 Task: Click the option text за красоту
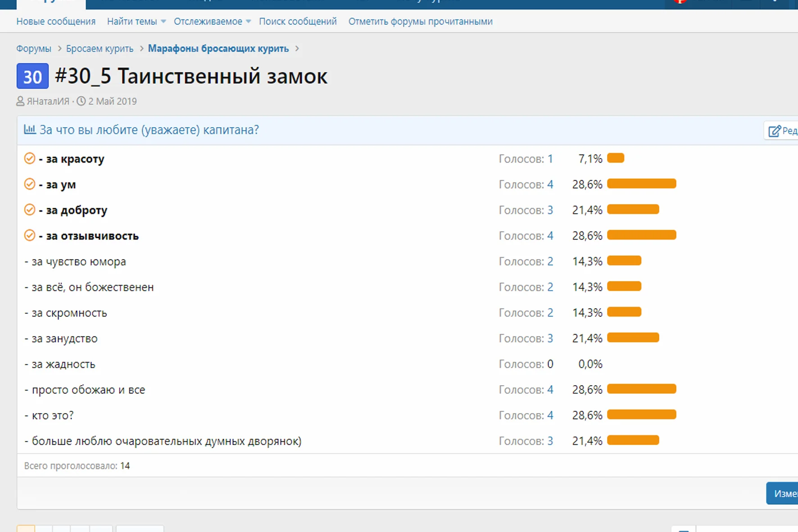pyautogui.click(x=72, y=159)
